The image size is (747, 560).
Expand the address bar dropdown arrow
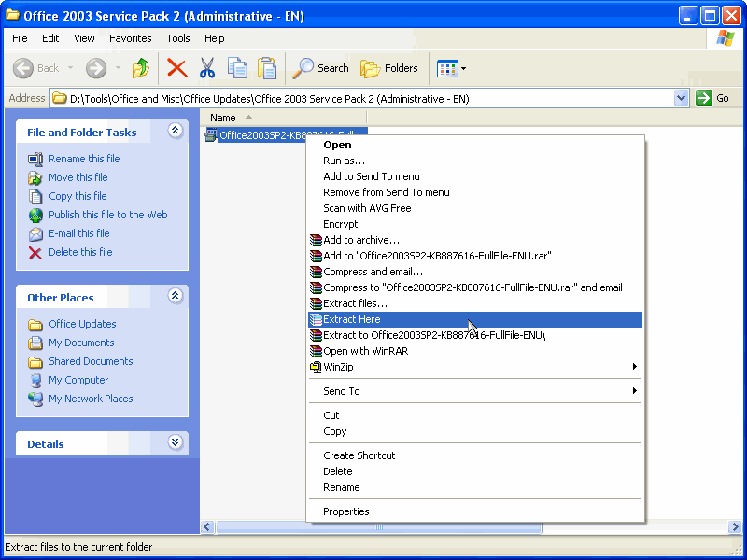681,98
